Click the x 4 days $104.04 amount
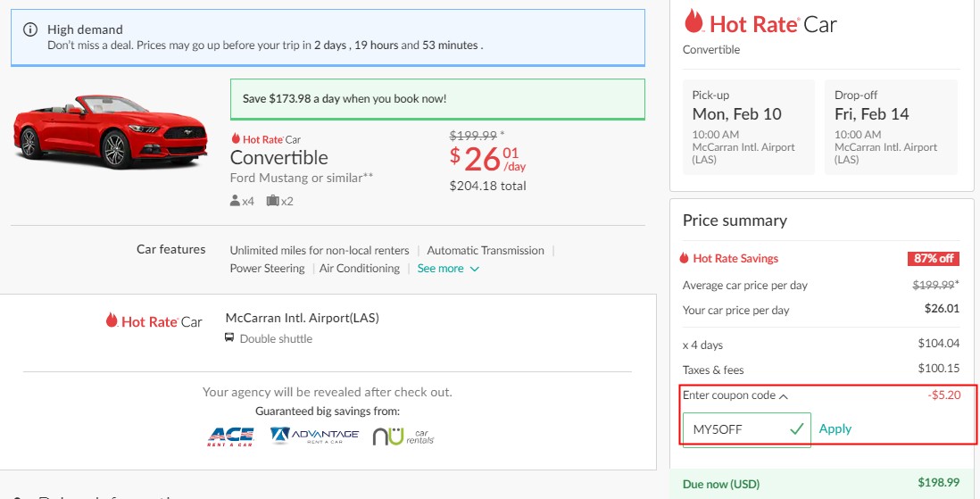Image resolution: width=980 pixels, height=499 pixels. click(939, 344)
